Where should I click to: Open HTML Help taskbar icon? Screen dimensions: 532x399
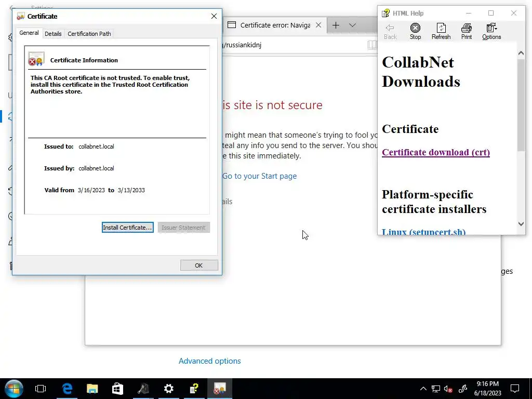[x=194, y=389]
